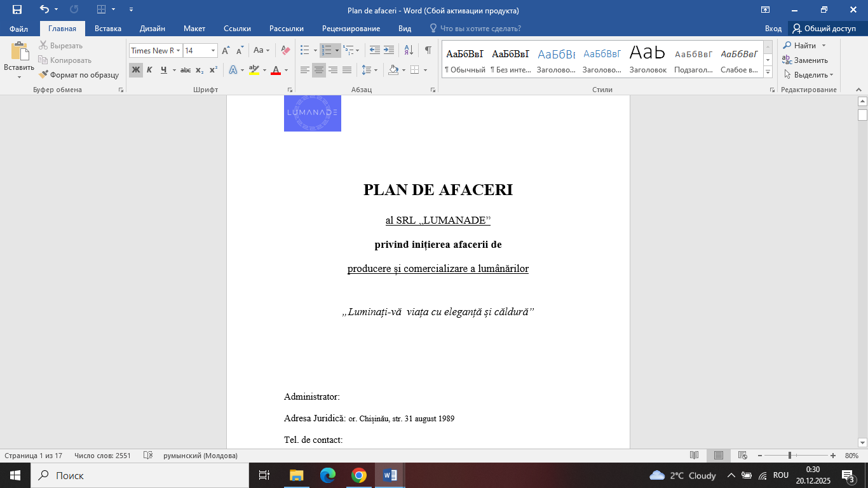The width and height of the screenshot is (868, 488).
Task: Increase indent using the ribbon icon
Action: (389, 50)
